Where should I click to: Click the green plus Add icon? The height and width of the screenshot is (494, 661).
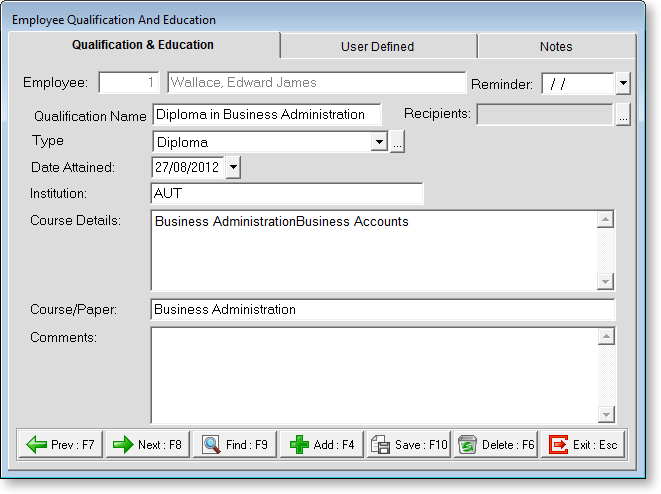coord(298,445)
